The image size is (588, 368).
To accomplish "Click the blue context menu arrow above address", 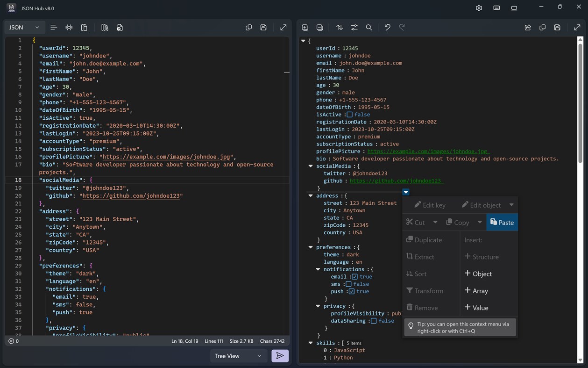I will coord(406,192).
